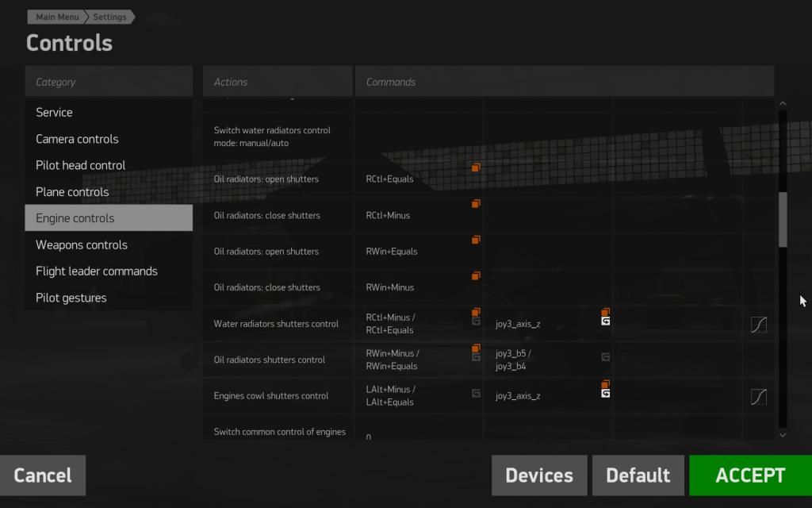The height and width of the screenshot is (508, 812).
Task: Click the scrollbar up arrow above the actions list
Action: [783, 103]
